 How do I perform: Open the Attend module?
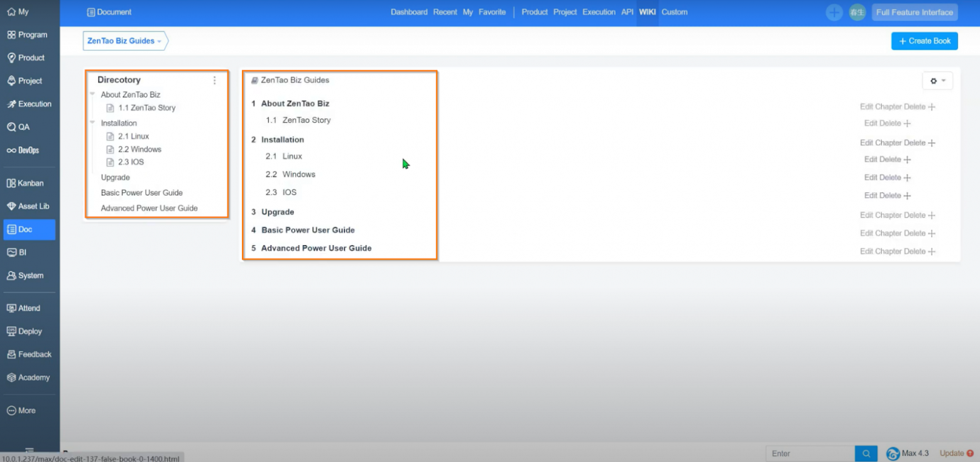click(24, 308)
